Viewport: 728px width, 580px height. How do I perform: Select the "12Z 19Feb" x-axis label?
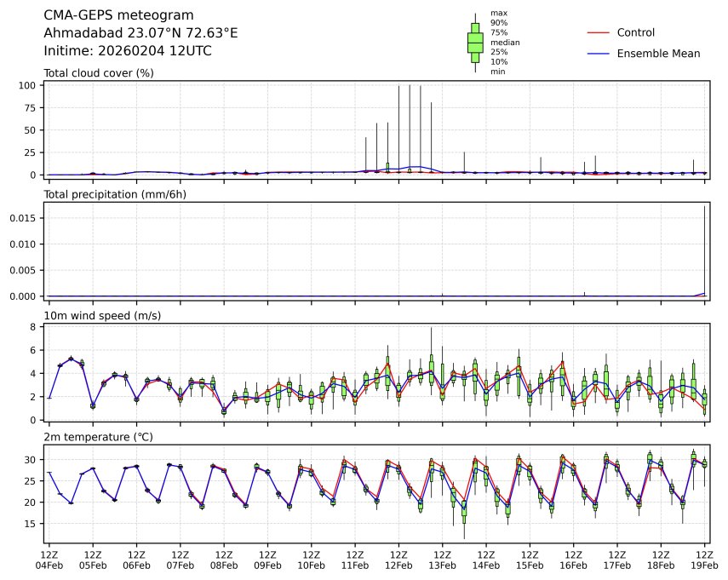705,560
